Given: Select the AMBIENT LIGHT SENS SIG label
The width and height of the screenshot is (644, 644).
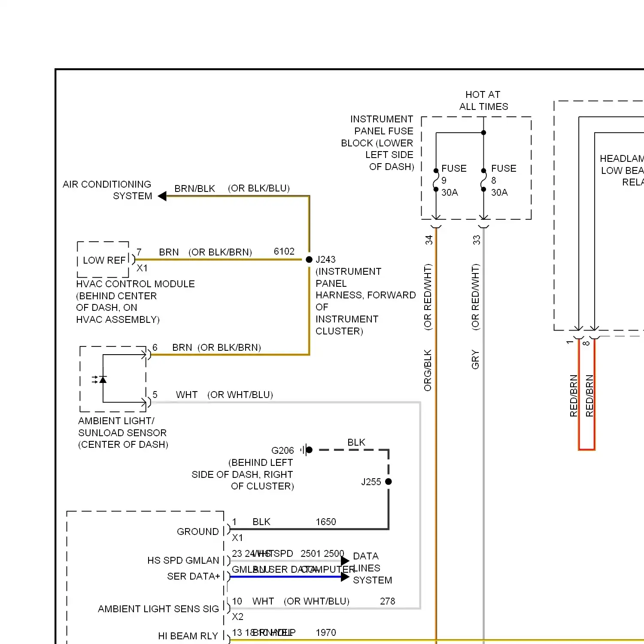Looking at the screenshot, I should click(158, 609).
